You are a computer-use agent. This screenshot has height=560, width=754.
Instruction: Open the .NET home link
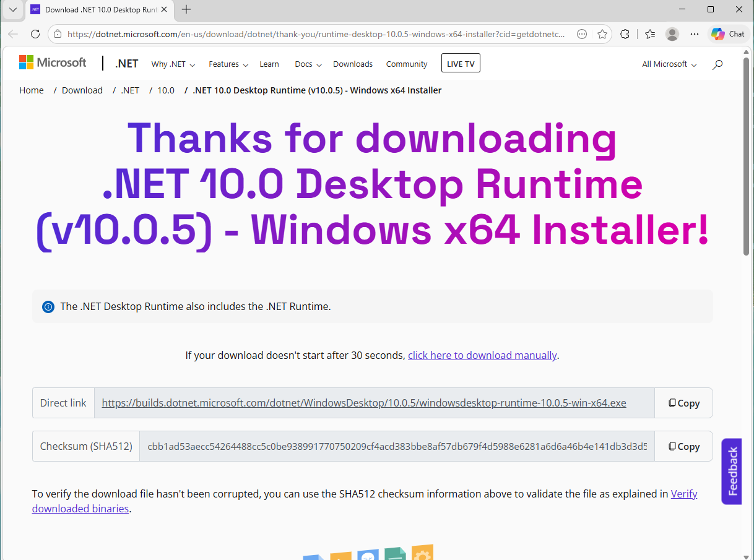point(126,64)
